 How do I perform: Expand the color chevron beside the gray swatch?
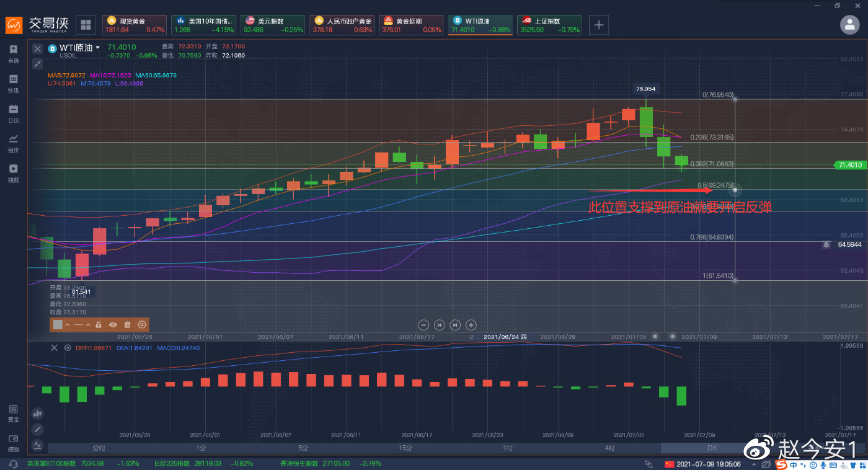pyautogui.click(x=67, y=324)
